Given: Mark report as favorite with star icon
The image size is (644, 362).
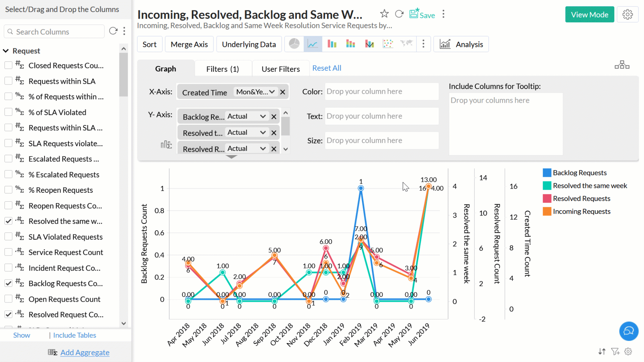Looking at the screenshot, I should (x=384, y=14).
